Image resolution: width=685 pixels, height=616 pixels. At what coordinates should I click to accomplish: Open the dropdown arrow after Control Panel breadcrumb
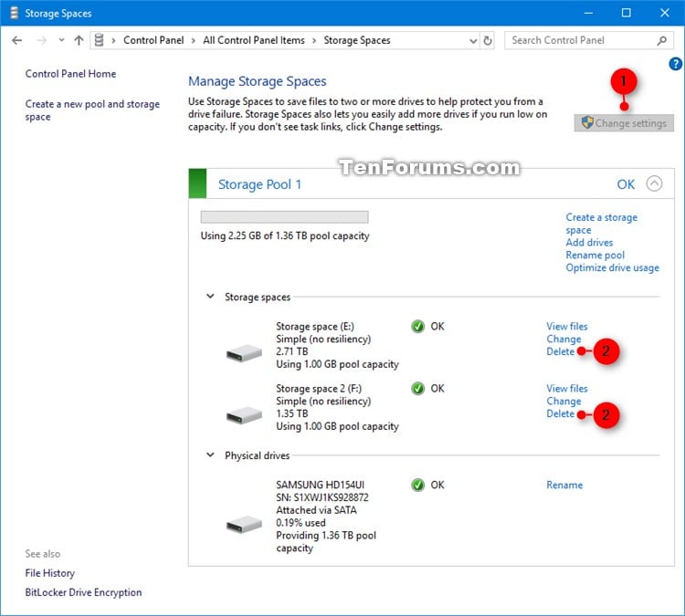193,40
